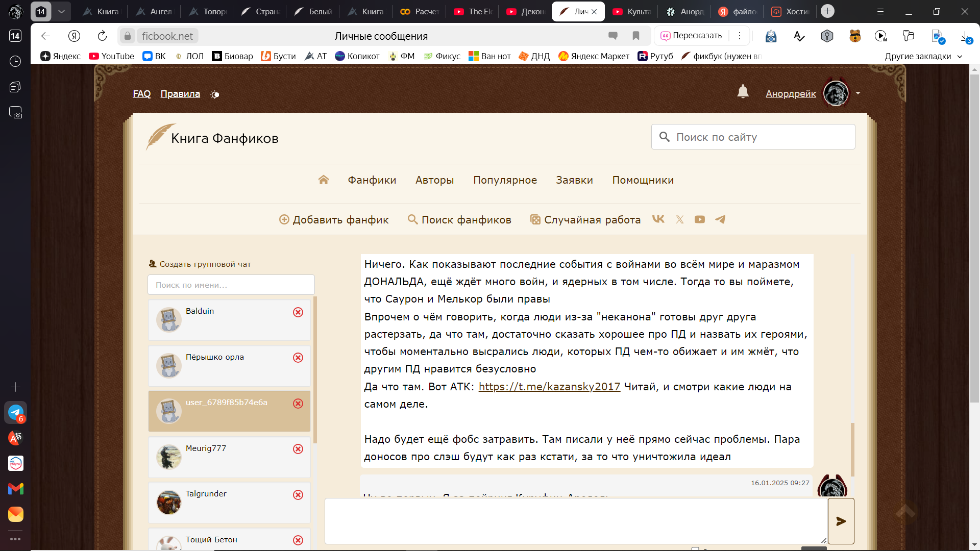Open the Ficbook YouTube social icon
This screenshot has width=980, height=551.
(x=699, y=219)
